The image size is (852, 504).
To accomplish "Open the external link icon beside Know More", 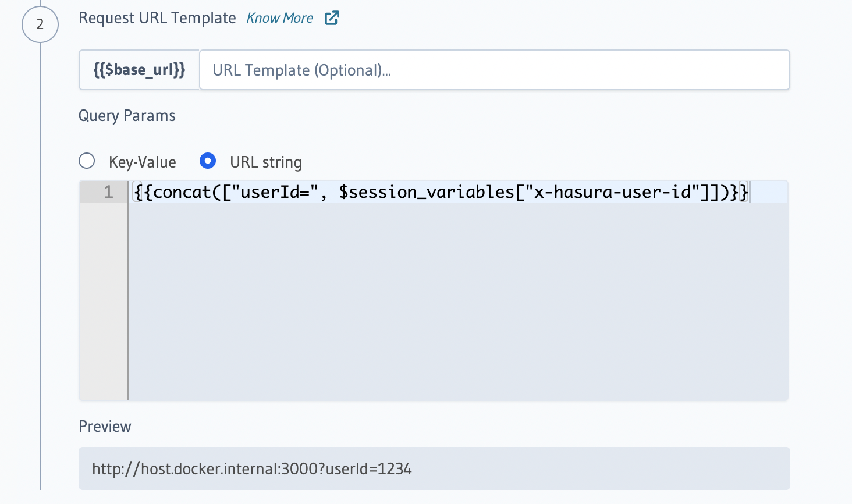I will [x=332, y=18].
